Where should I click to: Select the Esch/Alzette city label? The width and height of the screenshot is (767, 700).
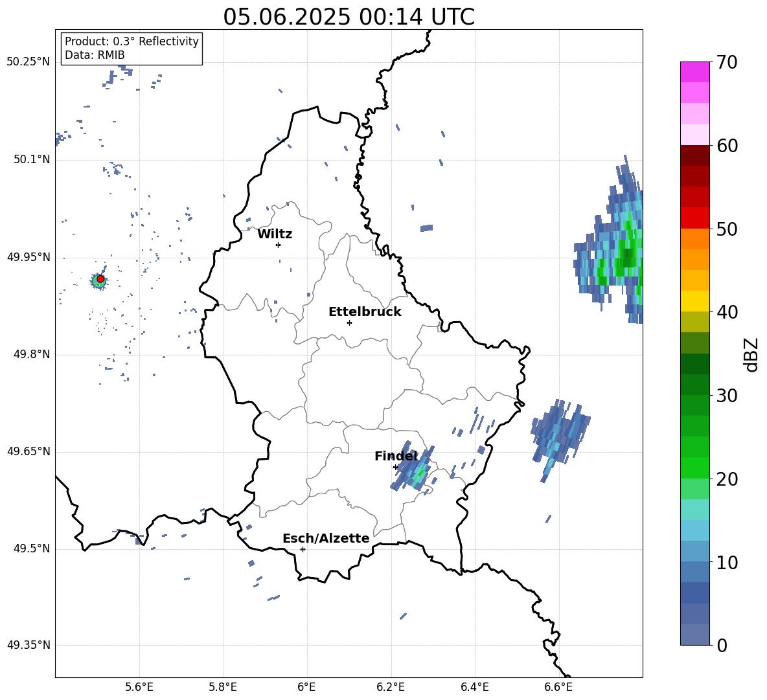tap(326, 538)
